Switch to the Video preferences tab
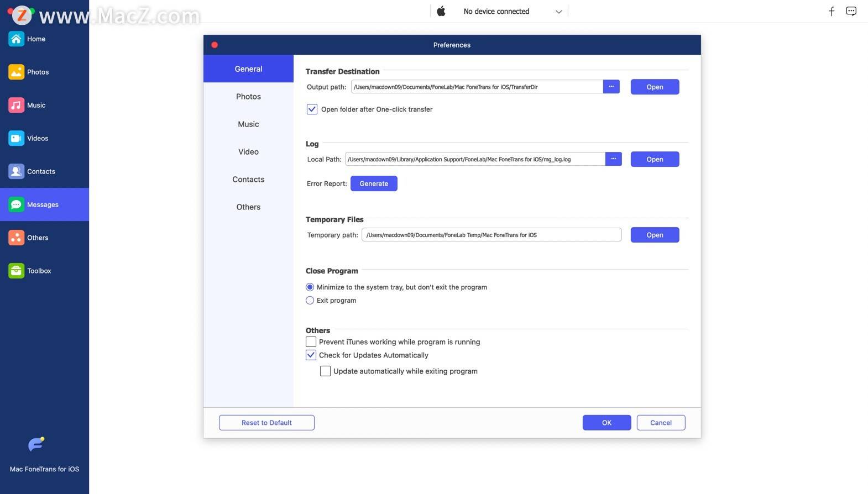The height and width of the screenshot is (494, 868). [x=248, y=152]
